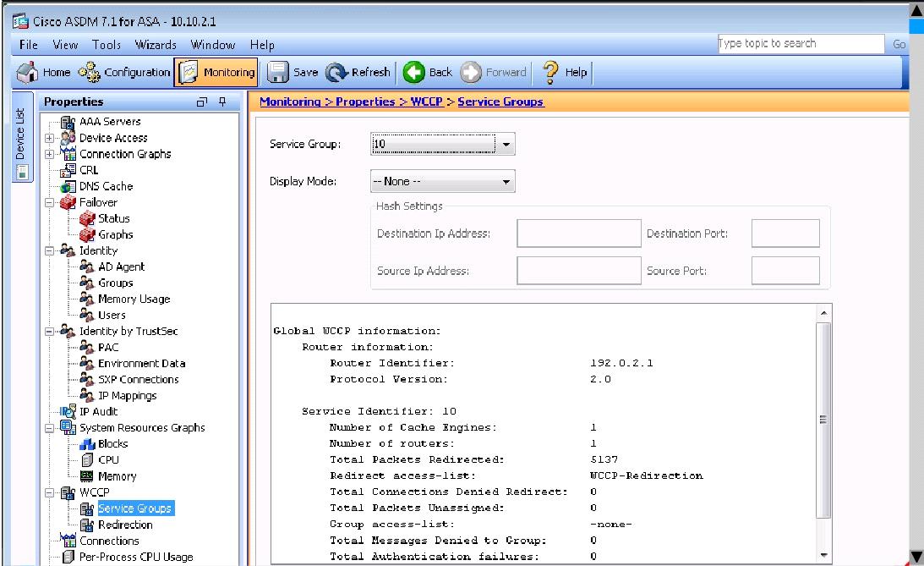The width and height of the screenshot is (924, 566).
Task: Select the Monitoring toolbar icon
Action: pyautogui.click(x=189, y=72)
